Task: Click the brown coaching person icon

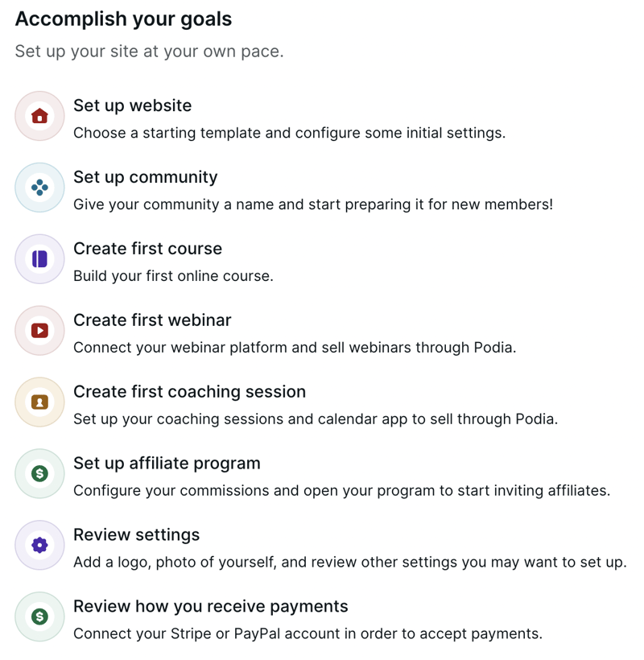Action: click(39, 402)
